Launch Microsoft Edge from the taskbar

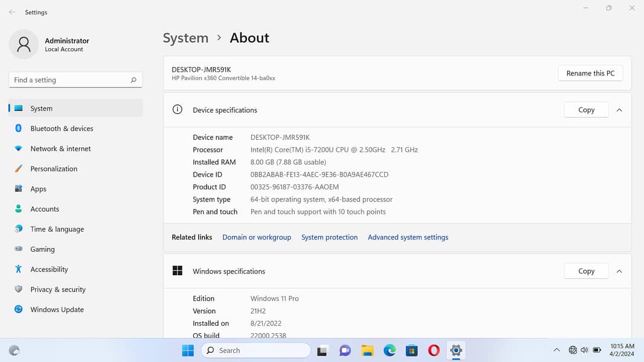[x=390, y=351]
